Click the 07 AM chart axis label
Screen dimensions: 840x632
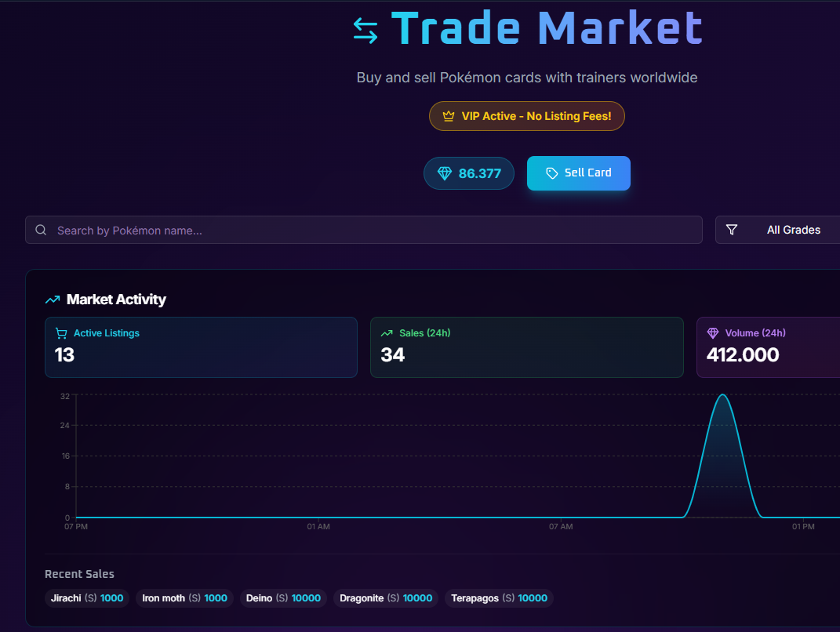point(561,526)
